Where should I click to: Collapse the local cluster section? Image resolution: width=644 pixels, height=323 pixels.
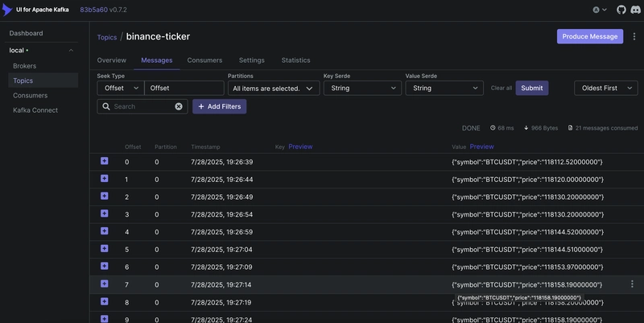tap(71, 50)
